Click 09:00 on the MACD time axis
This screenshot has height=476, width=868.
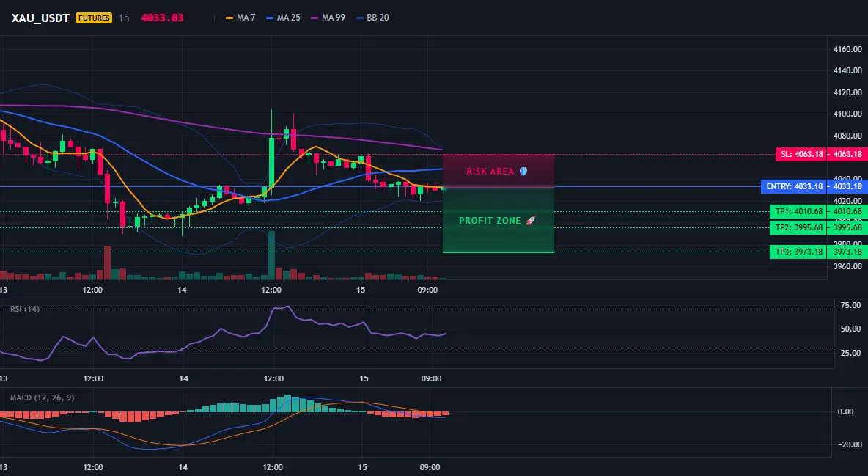tap(430, 467)
